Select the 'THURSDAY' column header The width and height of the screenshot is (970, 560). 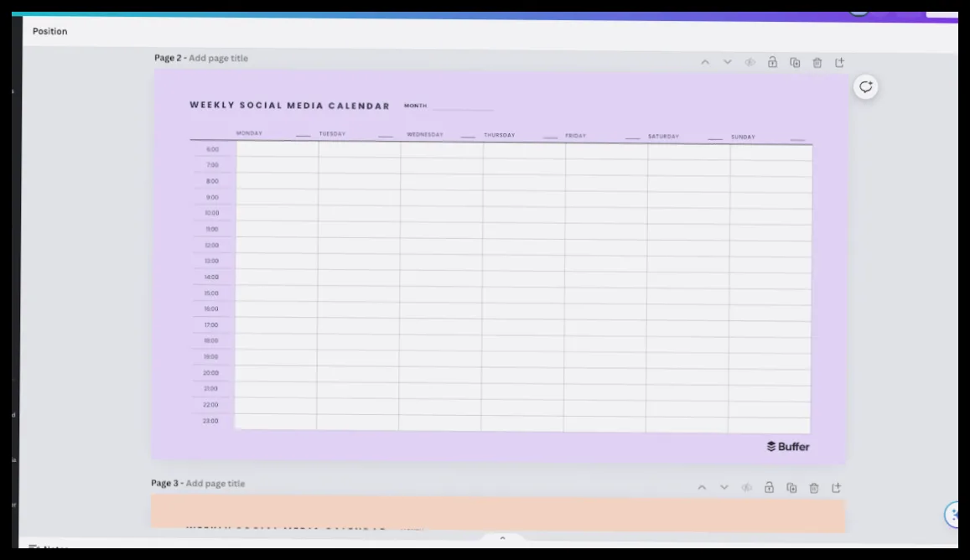[499, 135]
